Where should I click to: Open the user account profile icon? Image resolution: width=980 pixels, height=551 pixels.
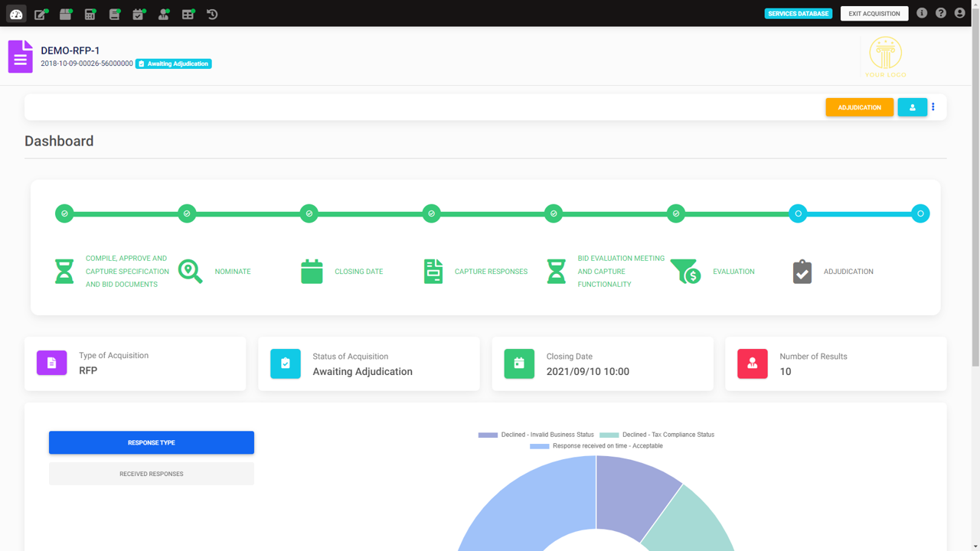960,13
